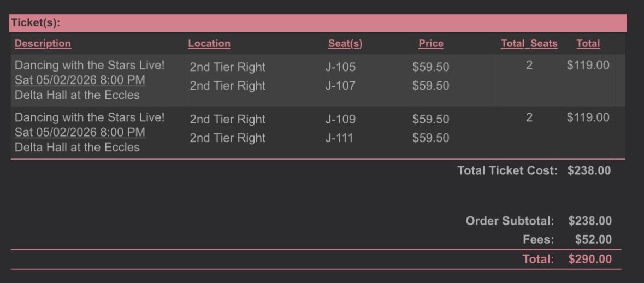The height and width of the screenshot is (283, 644).
Task: Open the event date link beside seat J-111
Action: pyautogui.click(x=80, y=133)
